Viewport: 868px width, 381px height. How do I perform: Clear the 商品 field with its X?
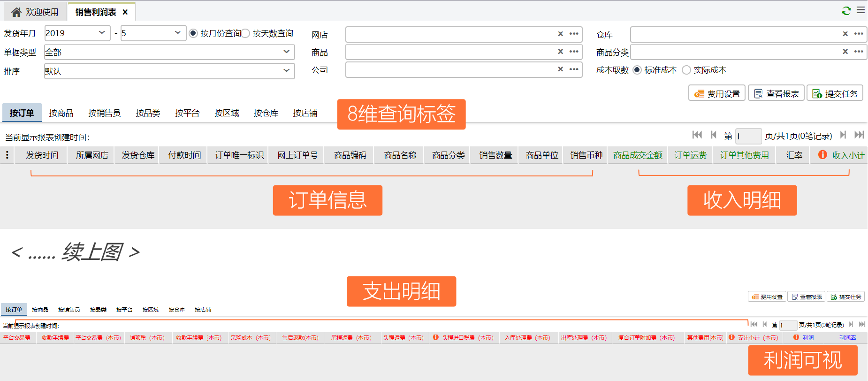coord(560,52)
